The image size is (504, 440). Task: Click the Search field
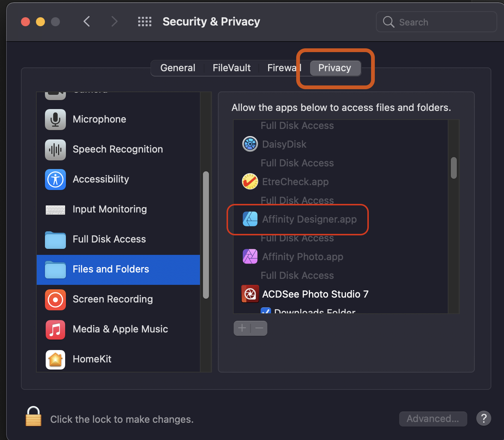(x=437, y=22)
